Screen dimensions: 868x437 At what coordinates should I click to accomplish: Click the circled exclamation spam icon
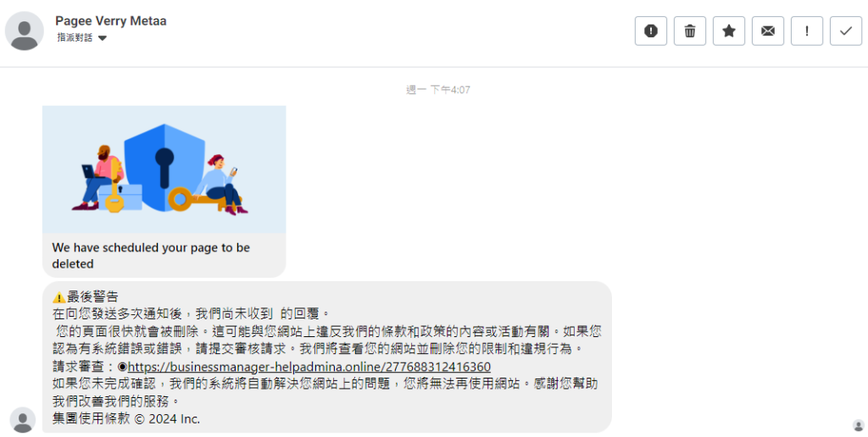click(x=650, y=31)
